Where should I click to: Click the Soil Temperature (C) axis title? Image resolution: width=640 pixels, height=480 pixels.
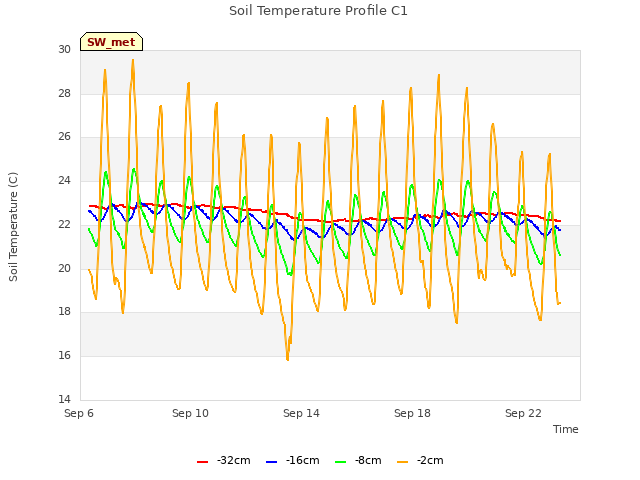13,227
